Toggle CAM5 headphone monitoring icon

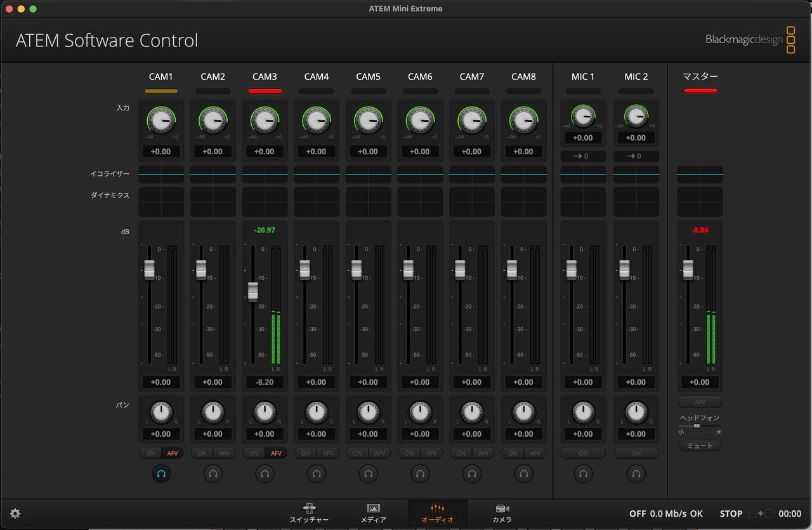point(368,474)
